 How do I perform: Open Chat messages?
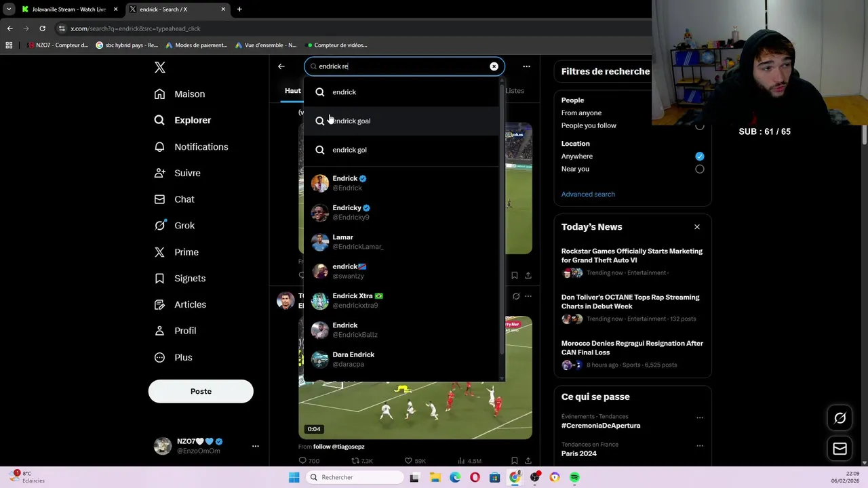point(174,199)
